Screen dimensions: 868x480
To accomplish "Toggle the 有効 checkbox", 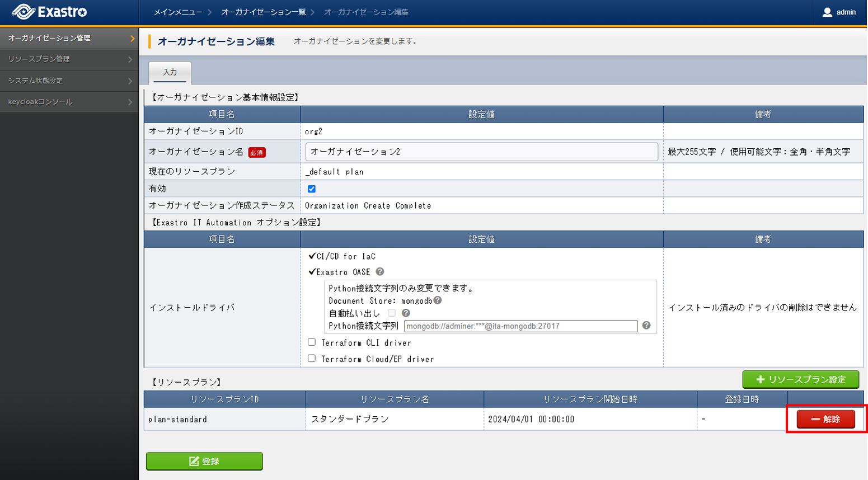I will [312, 189].
